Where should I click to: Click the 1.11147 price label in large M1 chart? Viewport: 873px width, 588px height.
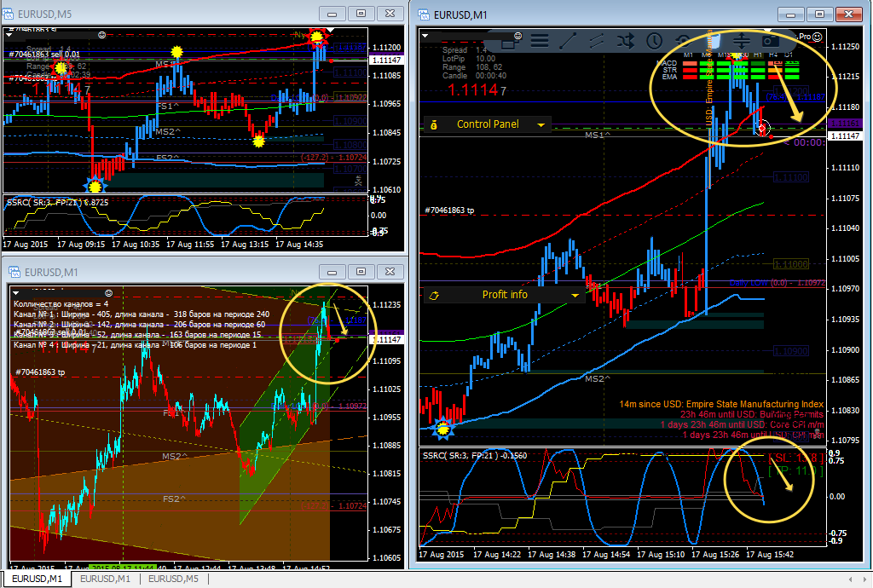click(x=845, y=136)
